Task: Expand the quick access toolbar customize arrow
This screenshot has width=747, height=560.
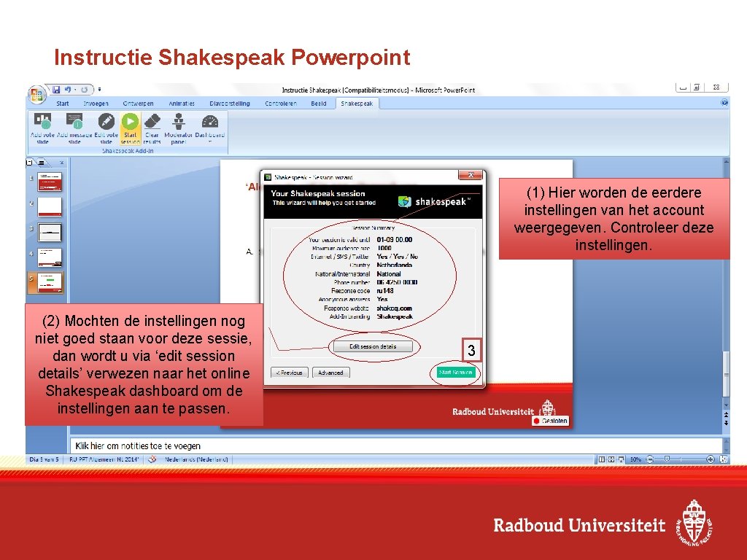Action: (x=99, y=89)
